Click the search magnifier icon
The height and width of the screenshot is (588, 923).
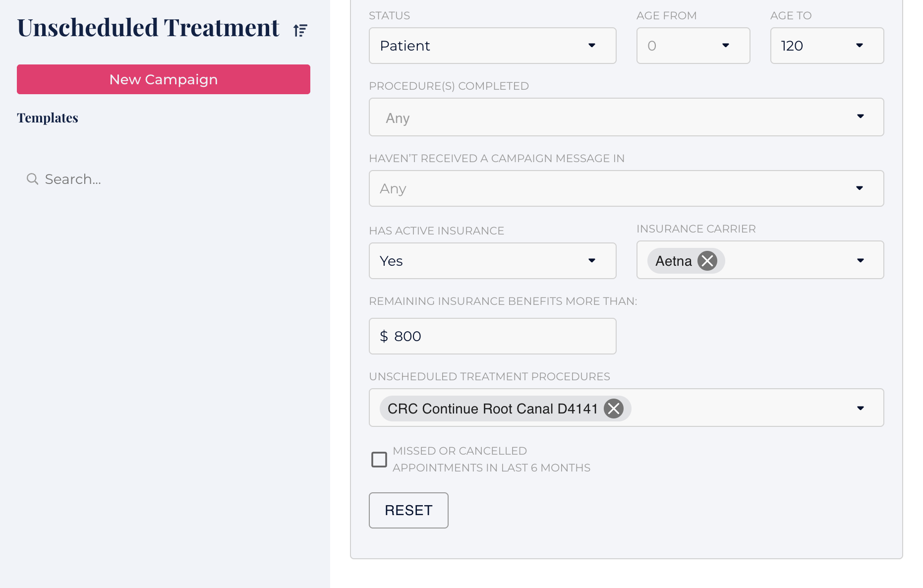[x=32, y=179]
